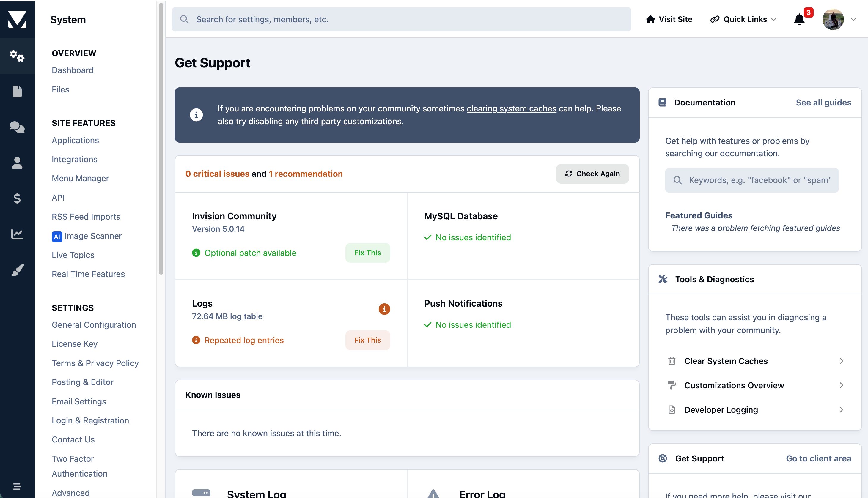Follow the third party customizations link
Viewport: 868px width, 498px height.
click(x=351, y=122)
